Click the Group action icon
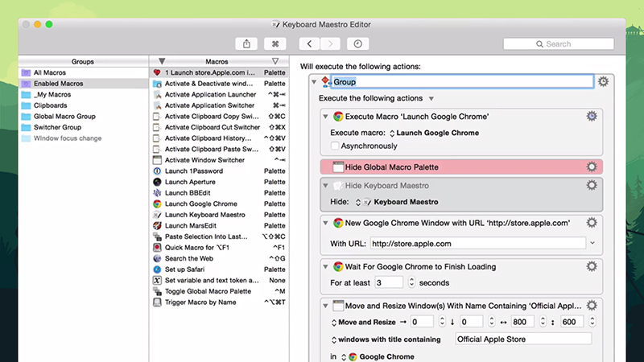This screenshot has height=362, width=644. [x=326, y=82]
